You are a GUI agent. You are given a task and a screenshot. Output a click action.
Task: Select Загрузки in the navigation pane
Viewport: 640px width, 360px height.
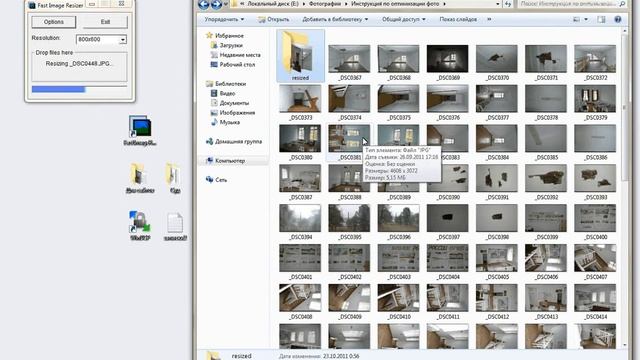coord(231,45)
